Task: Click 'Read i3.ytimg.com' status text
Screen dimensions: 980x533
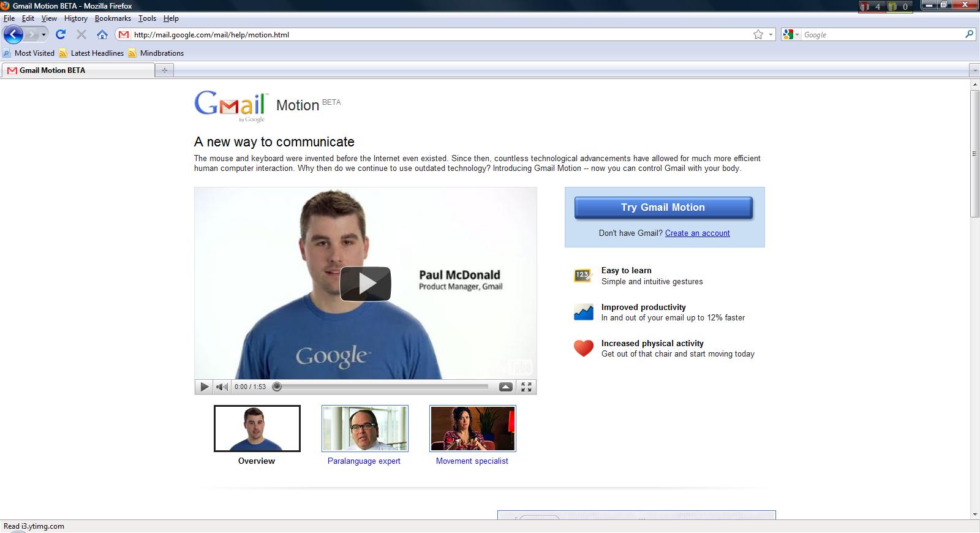Action: pyautogui.click(x=34, y=526)
